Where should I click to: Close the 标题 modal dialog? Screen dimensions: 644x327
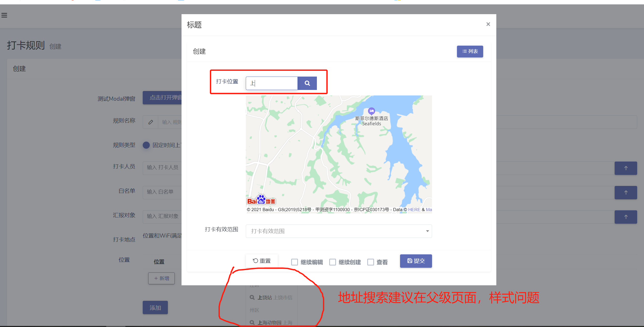tap(488, 24)
